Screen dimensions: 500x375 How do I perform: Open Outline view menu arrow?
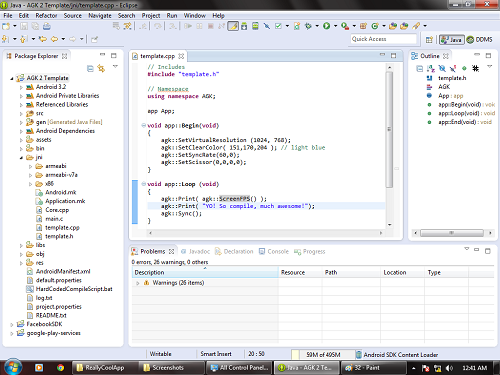pyautogui.click(x=490, y=67)
